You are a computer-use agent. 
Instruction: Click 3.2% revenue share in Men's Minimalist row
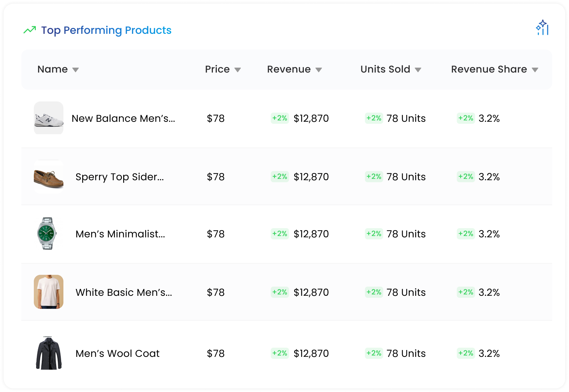pos(489,234)
